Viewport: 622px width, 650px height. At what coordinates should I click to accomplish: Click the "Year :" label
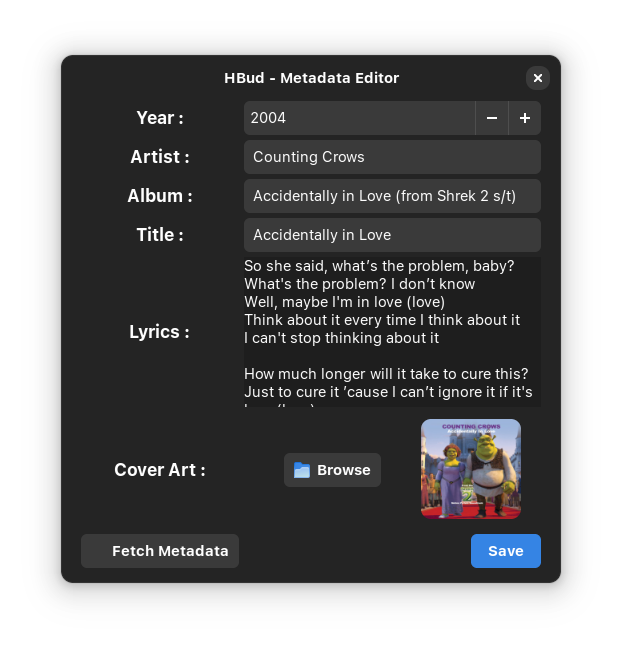(x=160, y=118)
